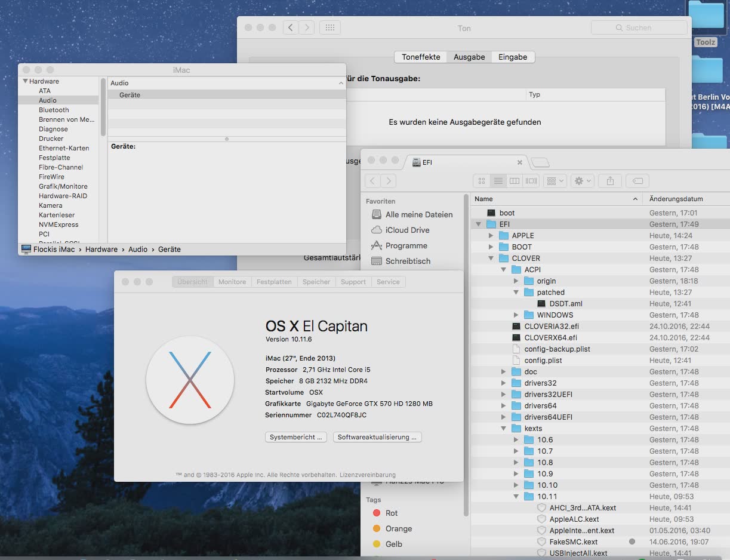
Task: Open iCloud Drive in Finder sidebar
Action: point(407,230)
